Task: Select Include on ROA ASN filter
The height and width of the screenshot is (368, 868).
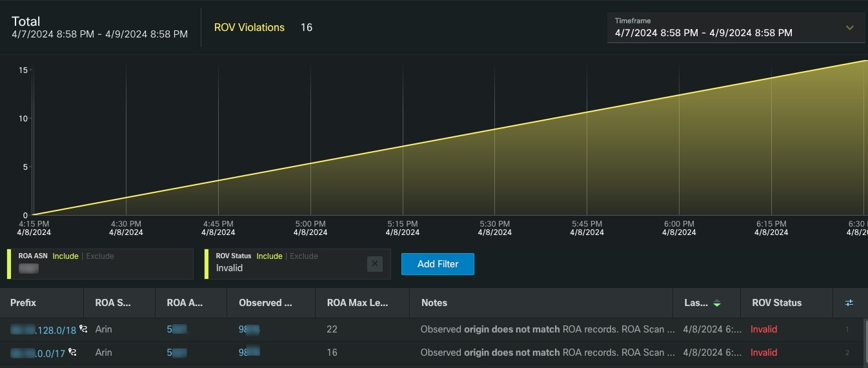Action: [65, 256]
